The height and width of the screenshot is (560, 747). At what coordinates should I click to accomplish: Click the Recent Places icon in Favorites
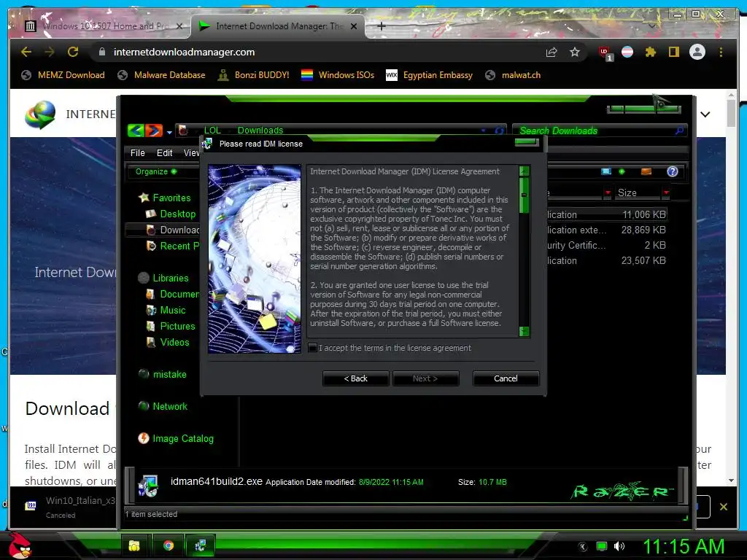point(151,246)
